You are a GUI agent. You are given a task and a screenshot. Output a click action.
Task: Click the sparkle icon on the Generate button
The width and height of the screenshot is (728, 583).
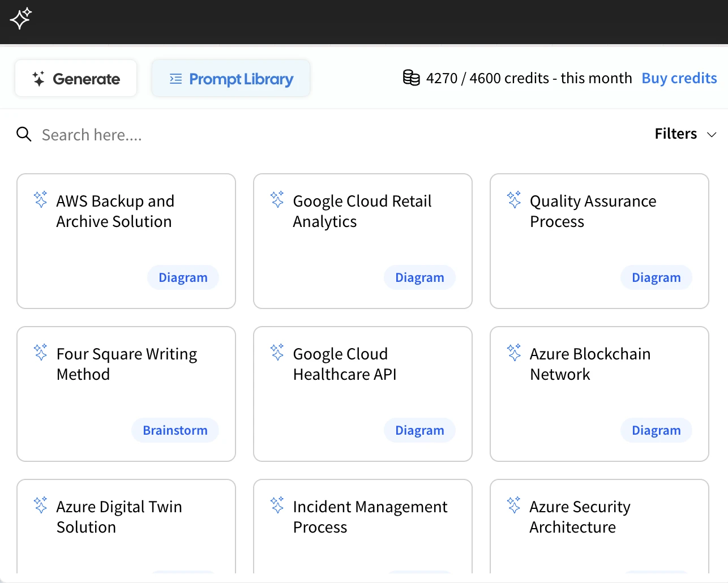coord(38,79)
